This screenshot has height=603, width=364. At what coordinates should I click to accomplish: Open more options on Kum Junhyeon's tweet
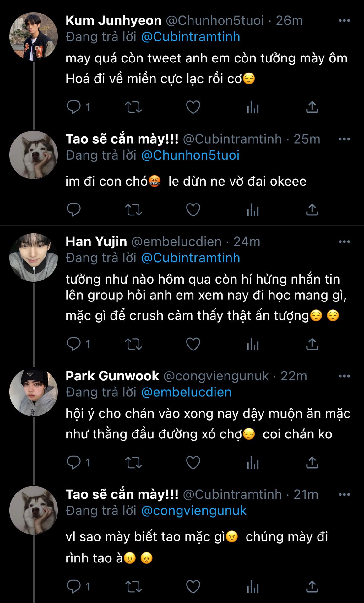(x=344, y=21)
